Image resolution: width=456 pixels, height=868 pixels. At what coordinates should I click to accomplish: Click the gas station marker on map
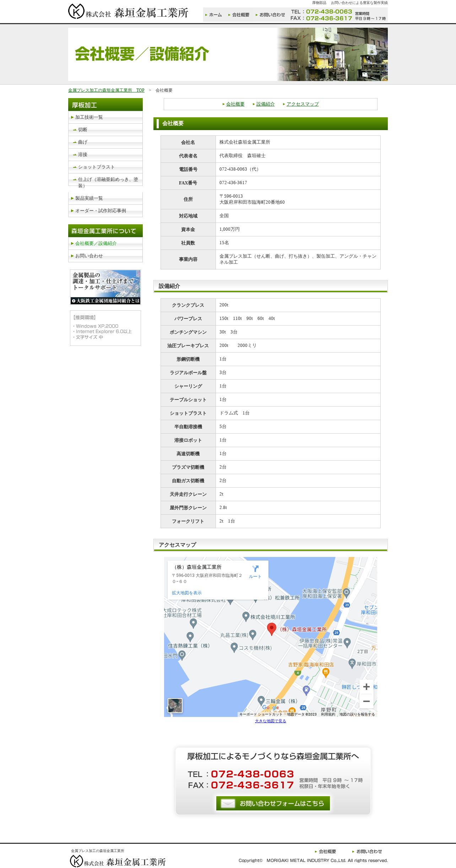306,690
